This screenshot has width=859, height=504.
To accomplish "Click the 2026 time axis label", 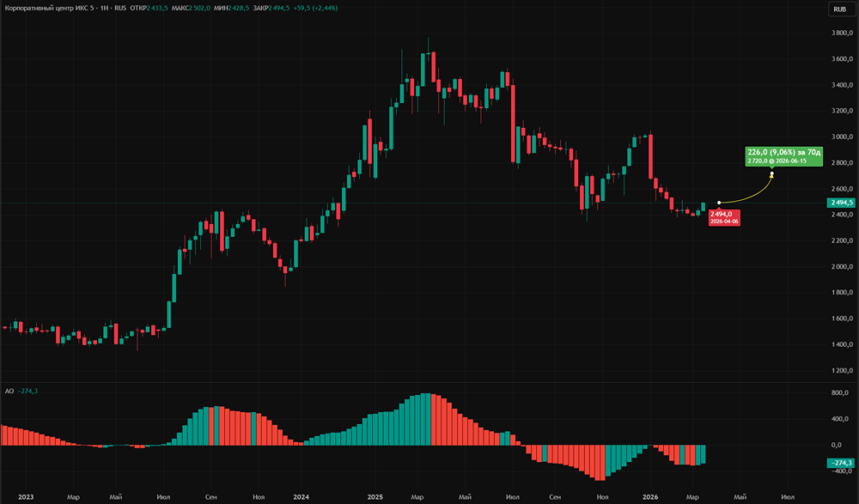I will (x=650, y=497).
